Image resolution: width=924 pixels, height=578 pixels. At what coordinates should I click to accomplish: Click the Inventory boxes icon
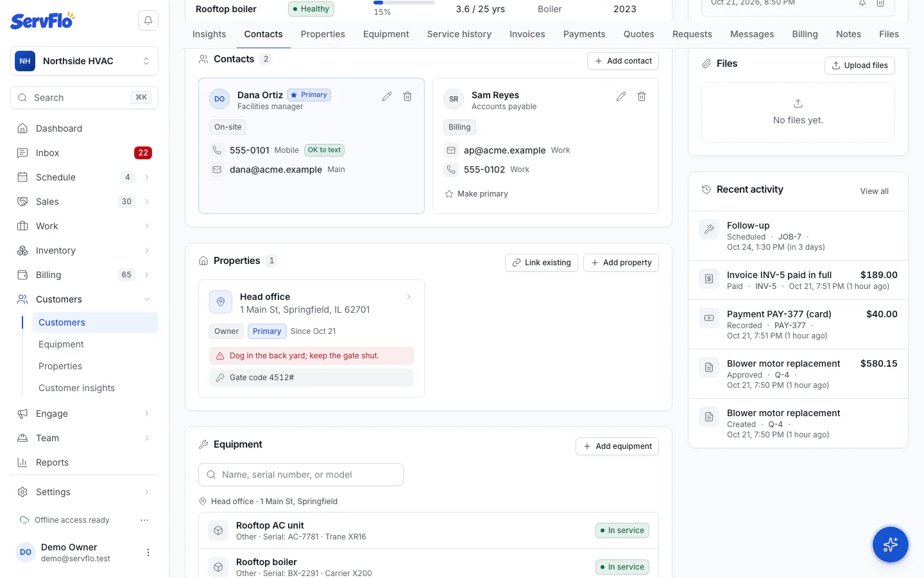(x=22, y=250)
